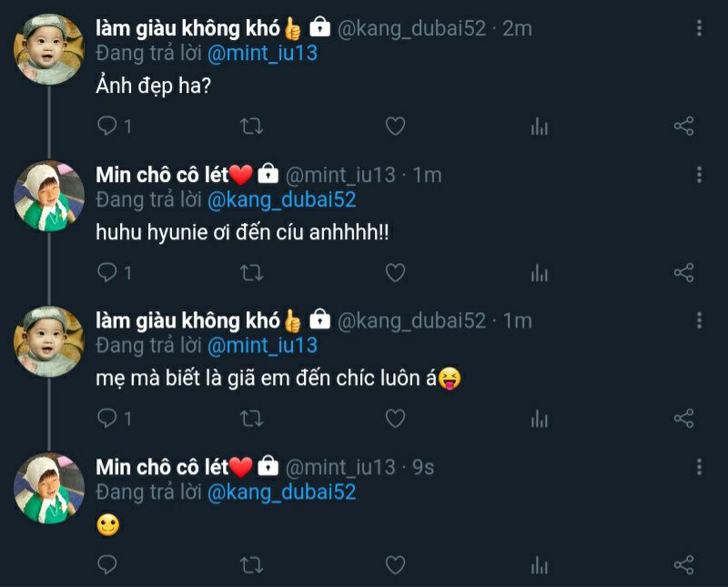
Task: Open "làm giàu không khó" profile name in first tweet
Action: point(187,28)
